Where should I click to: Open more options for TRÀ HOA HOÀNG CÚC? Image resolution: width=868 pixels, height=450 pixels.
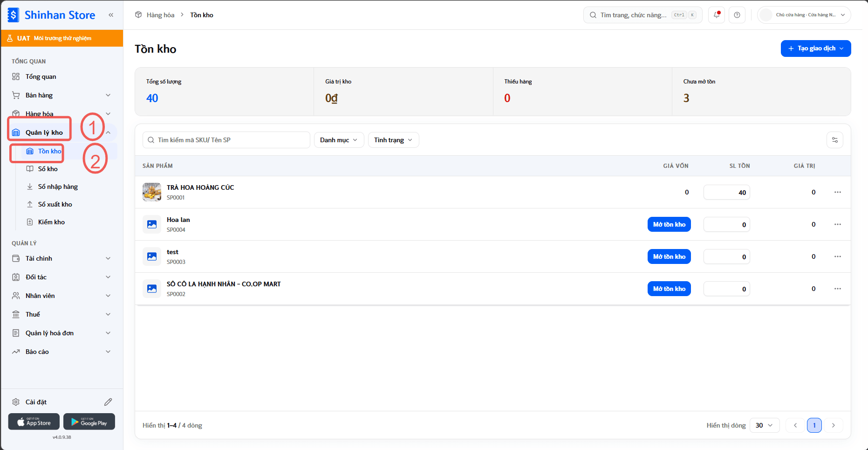click(x=838, y=192)
